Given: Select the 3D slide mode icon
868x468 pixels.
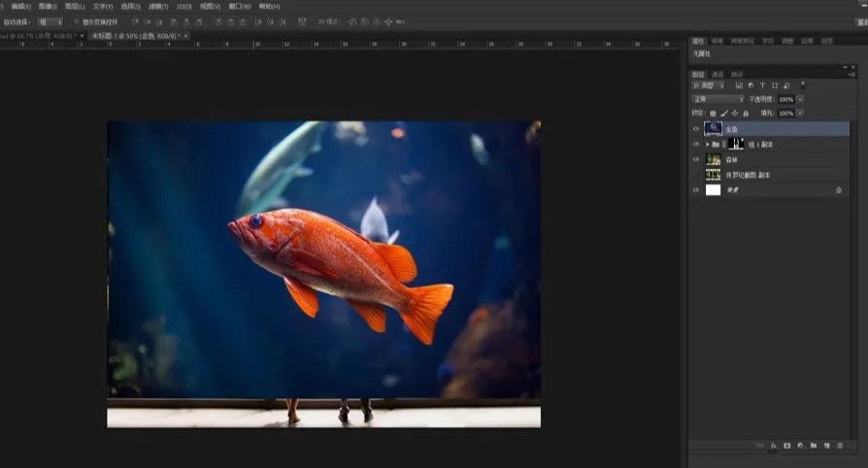Looking at the screenshot, I should (388, 21).
